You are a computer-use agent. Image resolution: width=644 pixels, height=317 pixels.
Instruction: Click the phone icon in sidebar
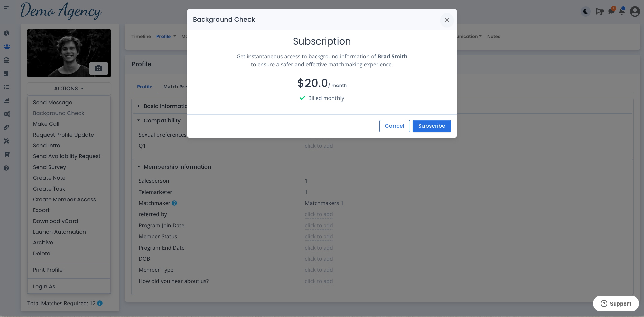point(6,60)
